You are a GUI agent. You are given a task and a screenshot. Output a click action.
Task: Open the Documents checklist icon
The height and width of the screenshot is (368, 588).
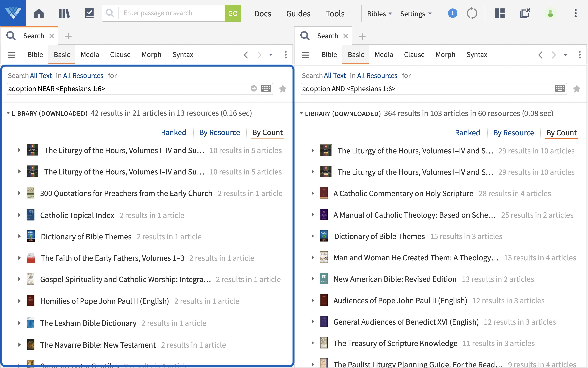[89, 13]
